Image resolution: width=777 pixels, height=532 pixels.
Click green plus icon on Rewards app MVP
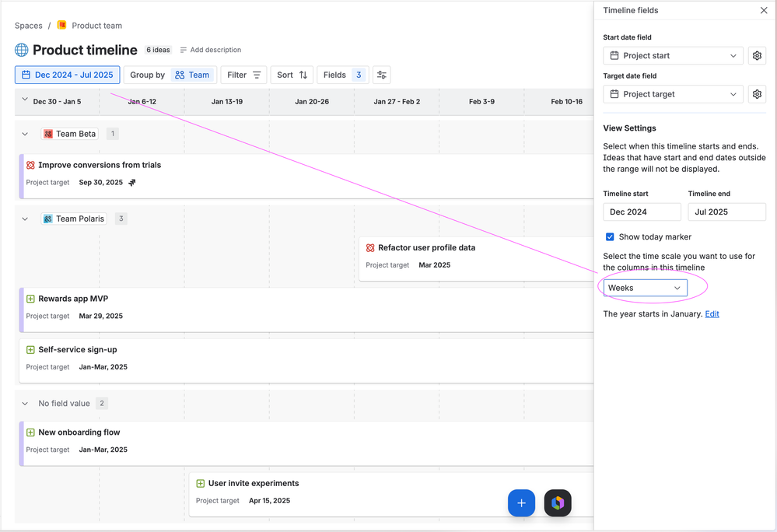pyautogui.click(x=31, y=299)
